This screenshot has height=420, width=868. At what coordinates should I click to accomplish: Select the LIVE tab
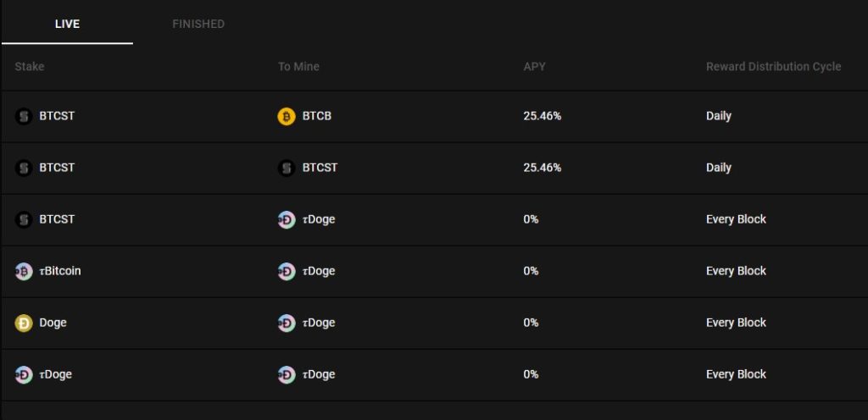coord(67,24)
